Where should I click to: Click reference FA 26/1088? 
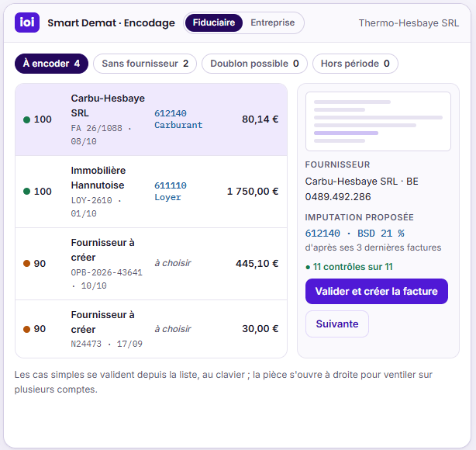(97, 128)
